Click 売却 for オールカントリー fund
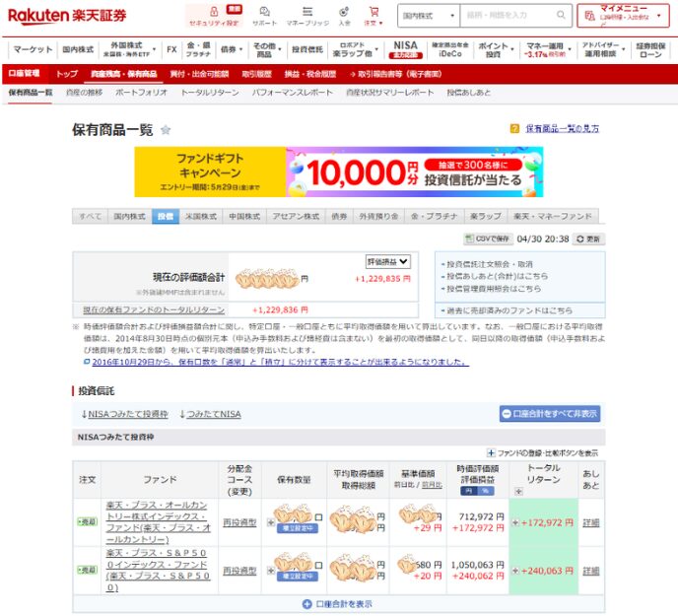 88,522
